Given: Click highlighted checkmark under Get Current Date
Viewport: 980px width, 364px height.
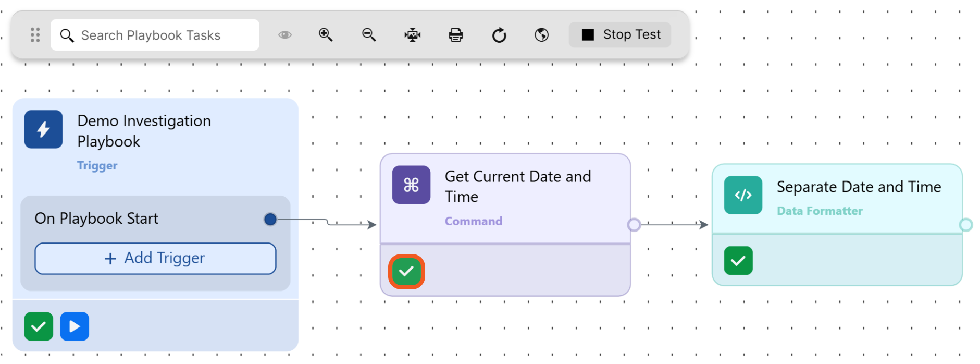Looking at the screenshot, I should click(x=406, y=271).
